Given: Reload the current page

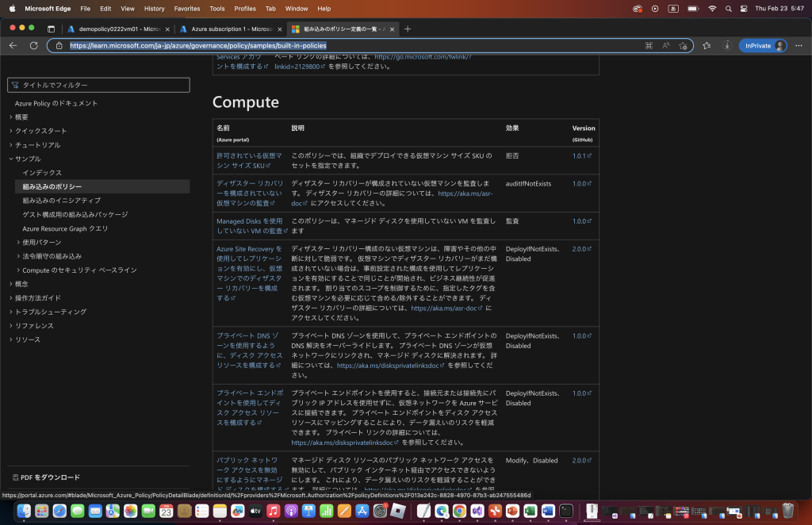Looking at the screenshot, I should pyautogui.click(x=33, y=45).
